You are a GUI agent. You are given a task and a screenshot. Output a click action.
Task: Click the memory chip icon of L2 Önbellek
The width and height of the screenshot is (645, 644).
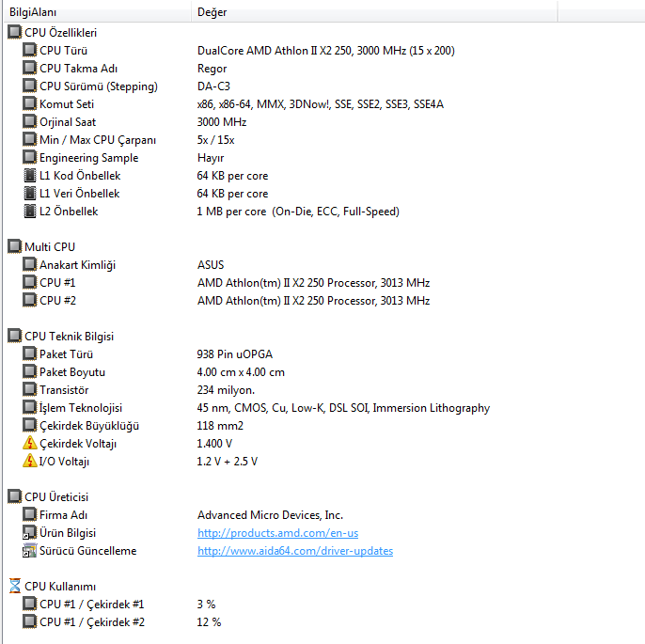(30, 211)
